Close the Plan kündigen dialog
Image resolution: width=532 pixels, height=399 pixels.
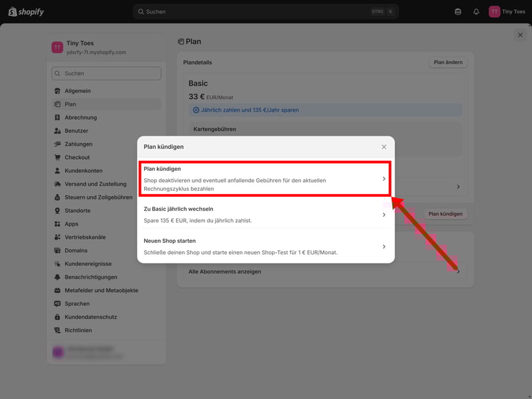[384, 146]
